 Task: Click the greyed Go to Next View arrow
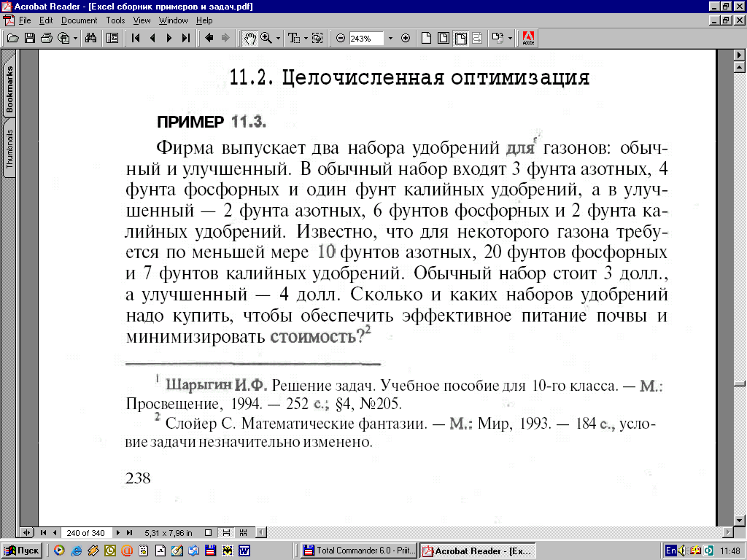(x=225, y=38)
